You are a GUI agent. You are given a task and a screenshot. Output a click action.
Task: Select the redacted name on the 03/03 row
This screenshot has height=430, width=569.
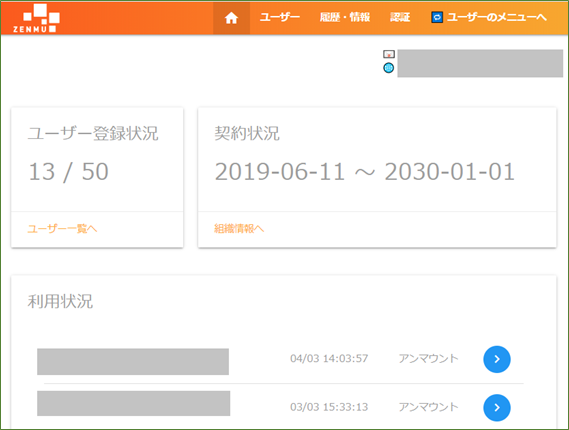pos(134,403)
